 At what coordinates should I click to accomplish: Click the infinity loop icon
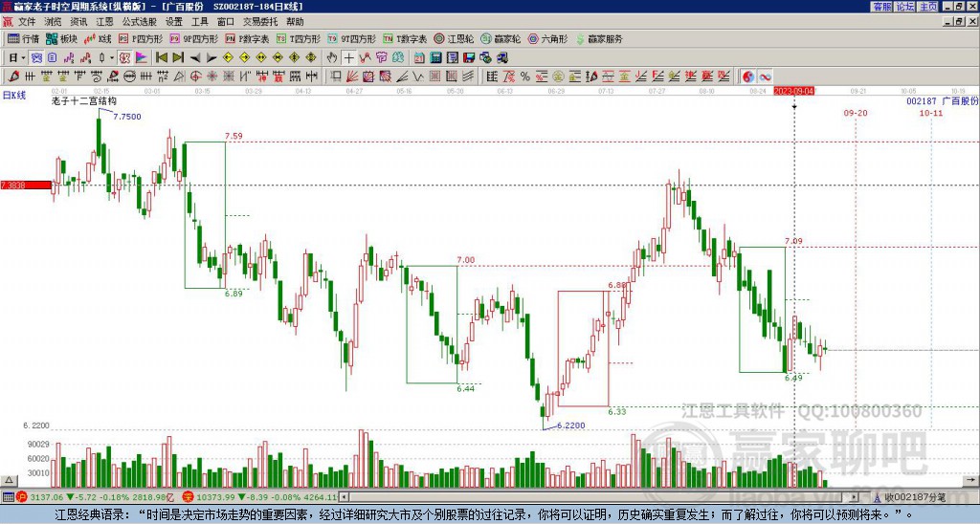(x=765, y=76)
